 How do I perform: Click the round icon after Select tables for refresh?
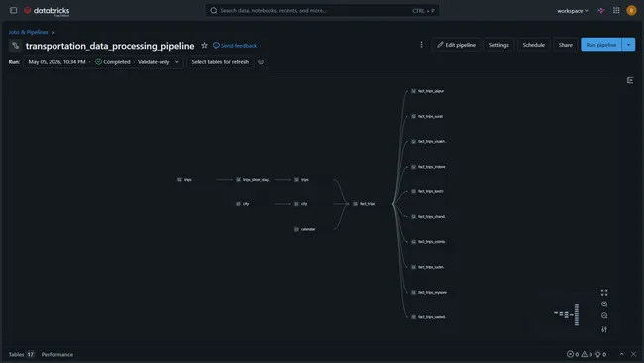click(x=261, y=62)
